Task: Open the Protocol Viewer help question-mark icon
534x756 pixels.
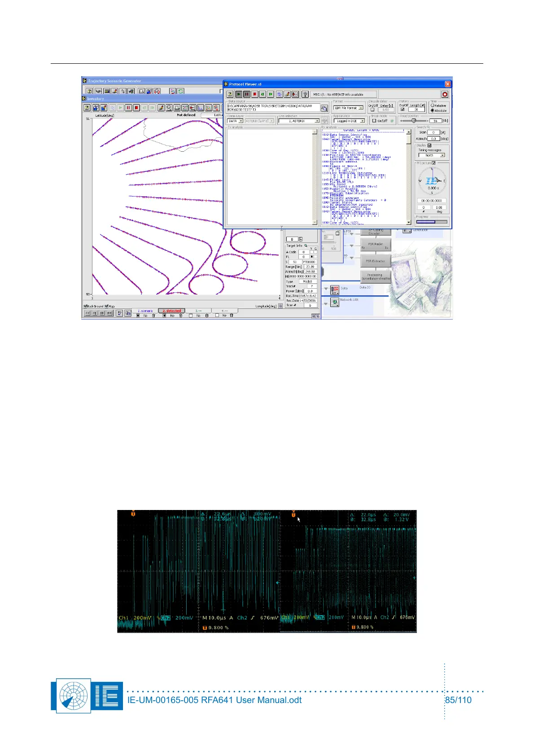Action: (x=305, y=94)
